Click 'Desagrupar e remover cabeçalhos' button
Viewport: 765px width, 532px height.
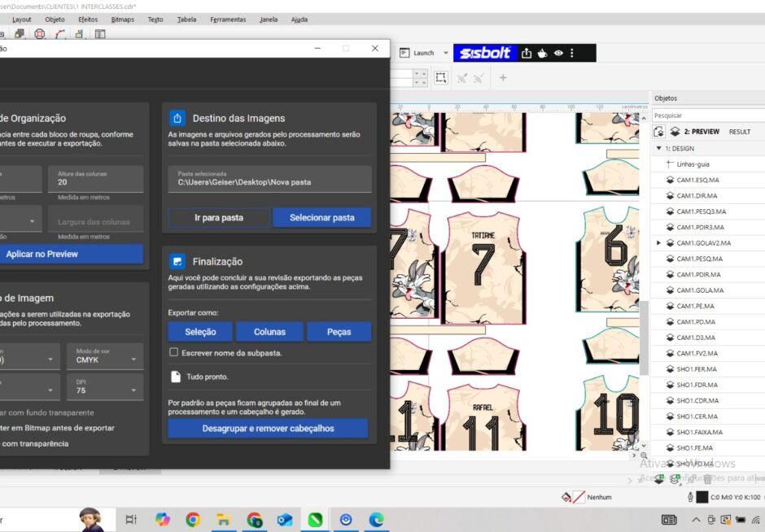coord(268,428)
